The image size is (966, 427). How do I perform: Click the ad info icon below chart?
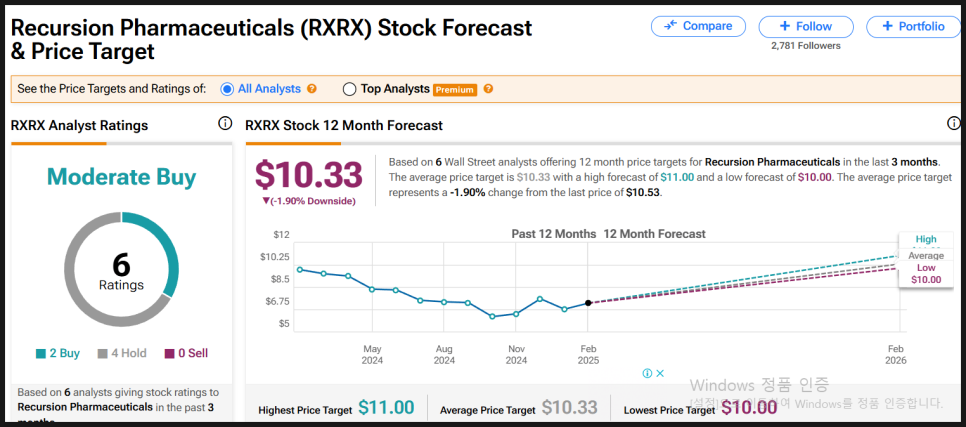point(647,373)
